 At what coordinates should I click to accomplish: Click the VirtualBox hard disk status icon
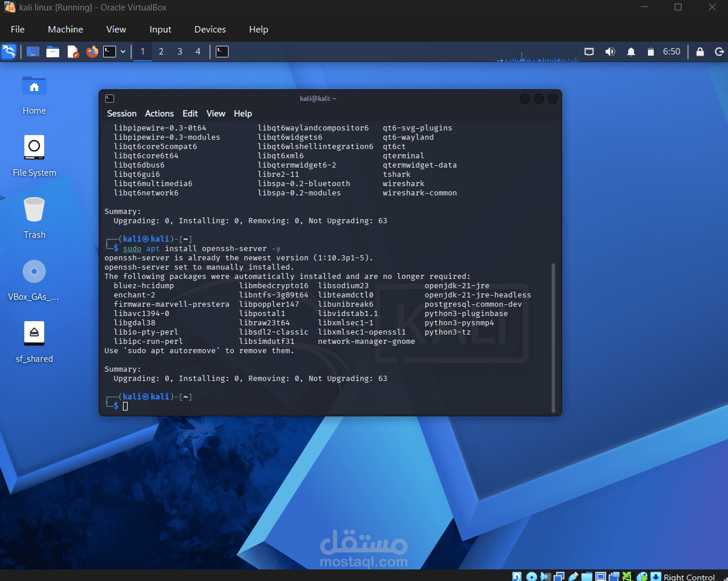pyautogui.click(x=516, y=576)
